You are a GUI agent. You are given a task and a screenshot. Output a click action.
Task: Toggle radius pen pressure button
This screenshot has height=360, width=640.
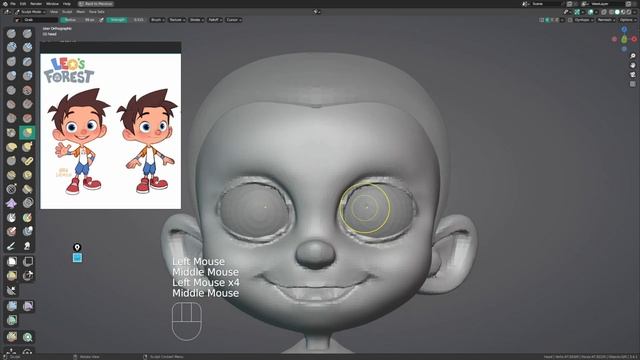[101, 20]
